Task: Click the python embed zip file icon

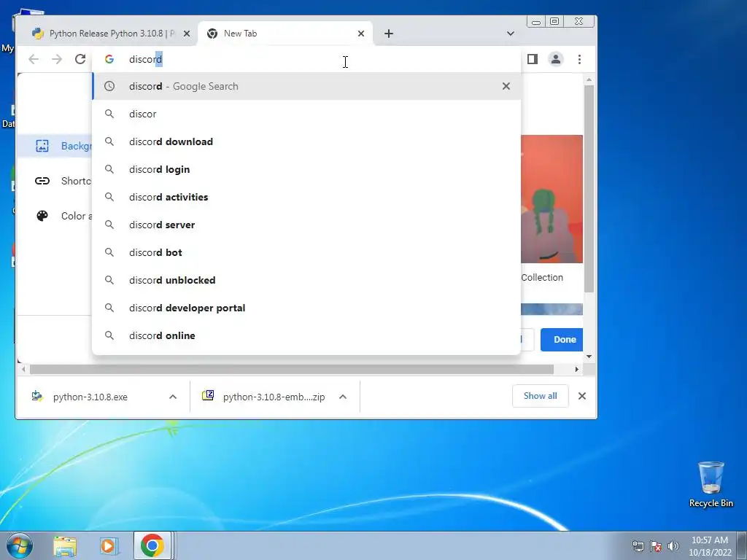Action: [208, 395]
